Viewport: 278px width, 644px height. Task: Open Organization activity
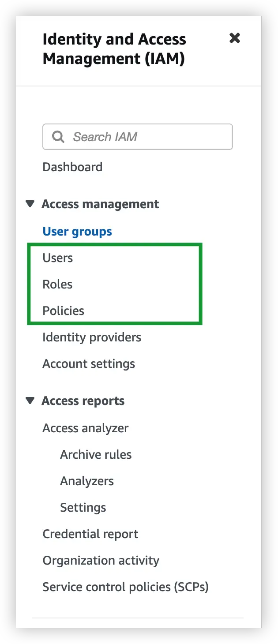click(x=101, y=560)
